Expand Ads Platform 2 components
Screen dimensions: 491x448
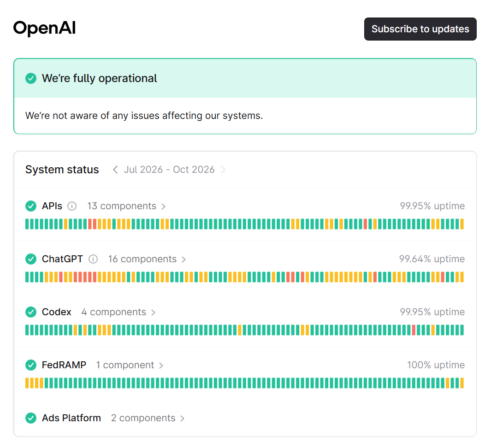point(148,418)
